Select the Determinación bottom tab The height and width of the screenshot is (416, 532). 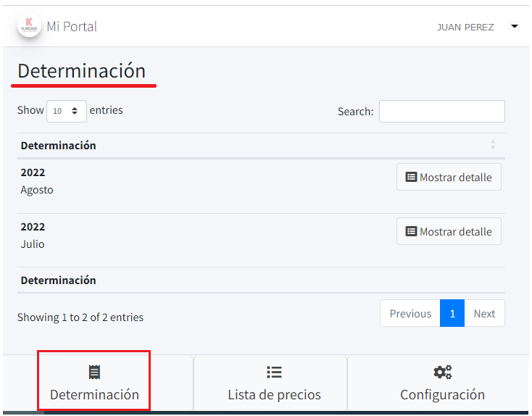coord(94,384)
